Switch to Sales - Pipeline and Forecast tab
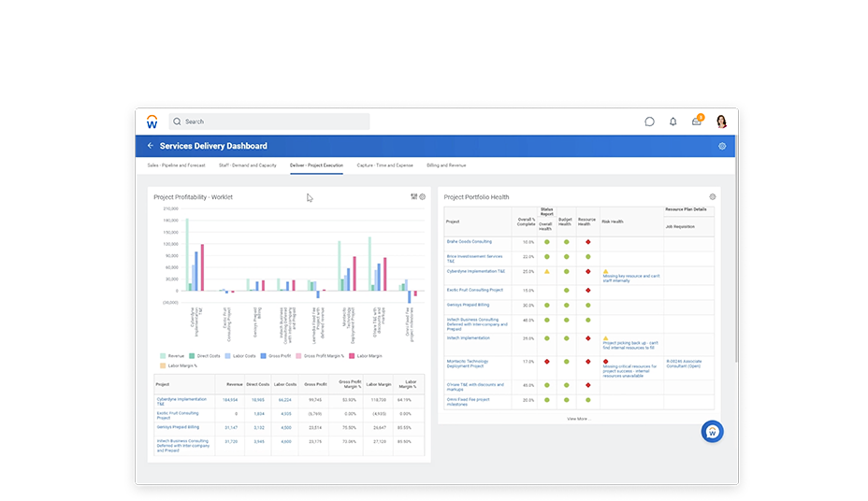The height and width of the screenshot is (501, 868). click(x=176, y=165)
